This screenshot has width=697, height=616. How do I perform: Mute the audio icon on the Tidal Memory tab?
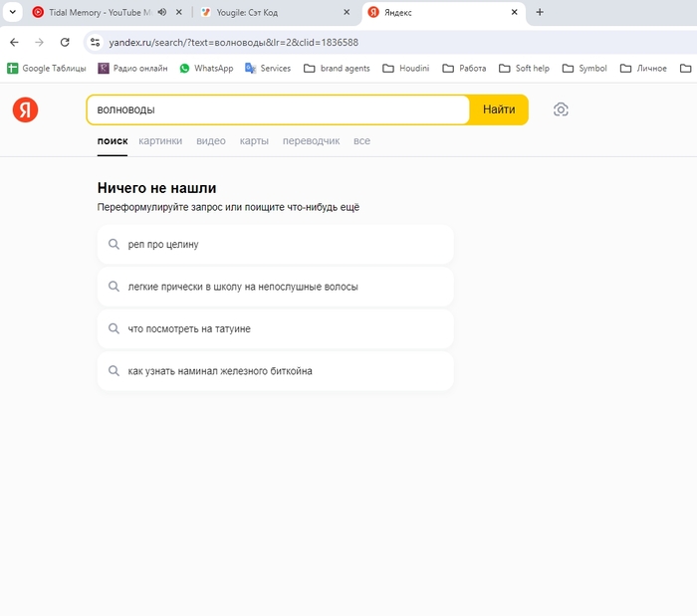point(162,12)
